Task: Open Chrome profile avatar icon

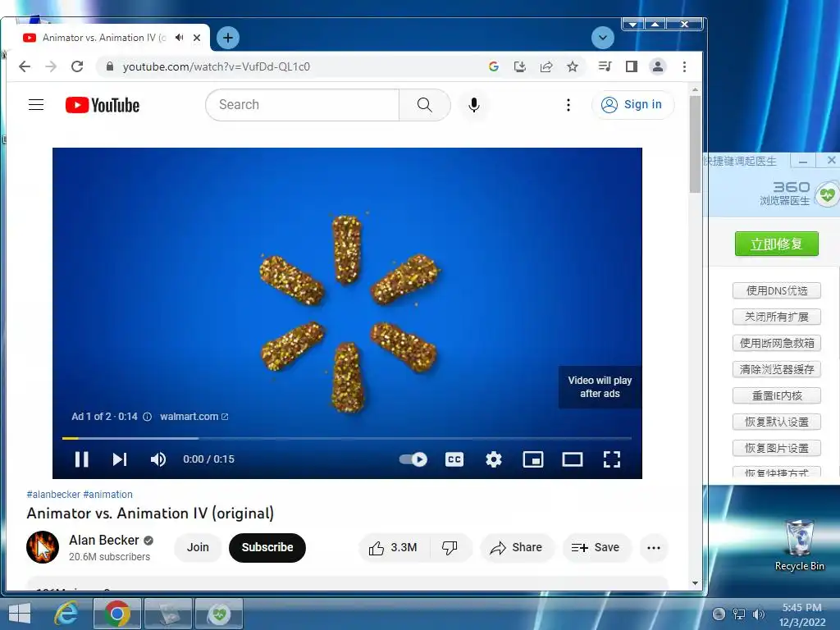Action: pyautogui.click(x=657, y=66)
